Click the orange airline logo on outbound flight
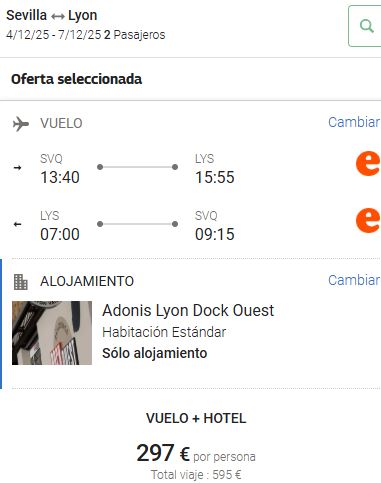 pos(368,163)
